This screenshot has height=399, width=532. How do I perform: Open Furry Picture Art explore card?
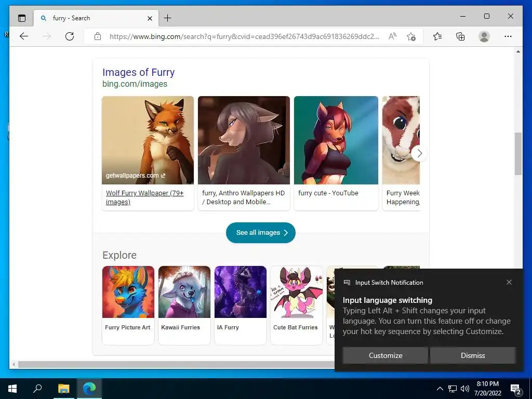[128, 305]
